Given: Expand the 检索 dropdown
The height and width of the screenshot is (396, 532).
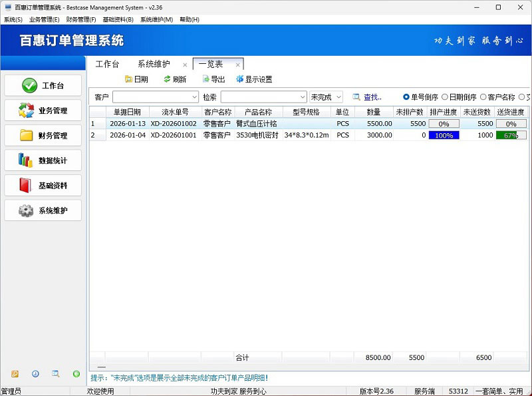Looking at the screenshot, I should point(303,97).
